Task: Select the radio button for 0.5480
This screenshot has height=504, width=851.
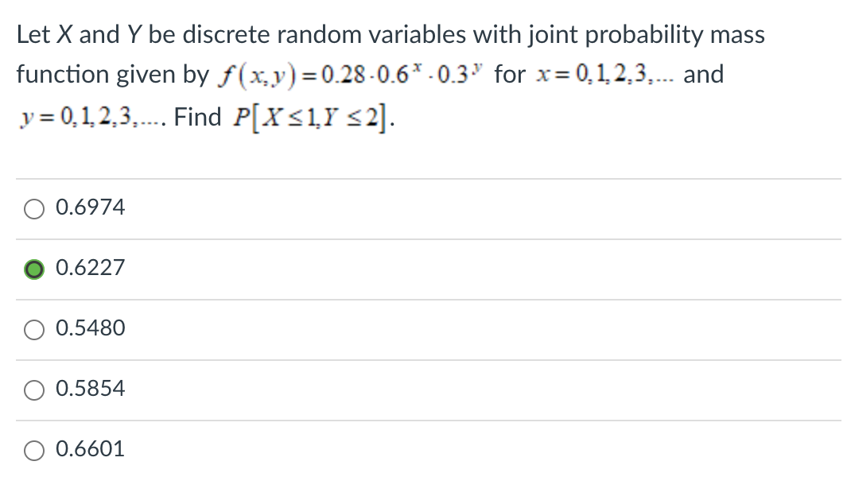Action: coord(34,329)
